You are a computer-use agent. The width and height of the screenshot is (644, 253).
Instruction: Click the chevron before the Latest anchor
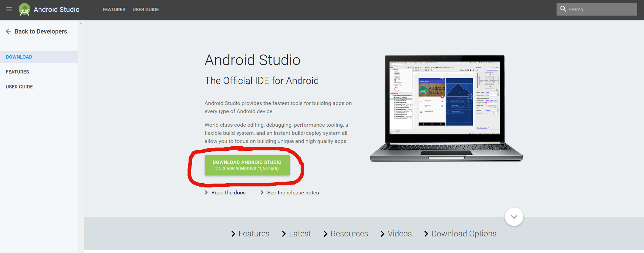pos(284,234)
